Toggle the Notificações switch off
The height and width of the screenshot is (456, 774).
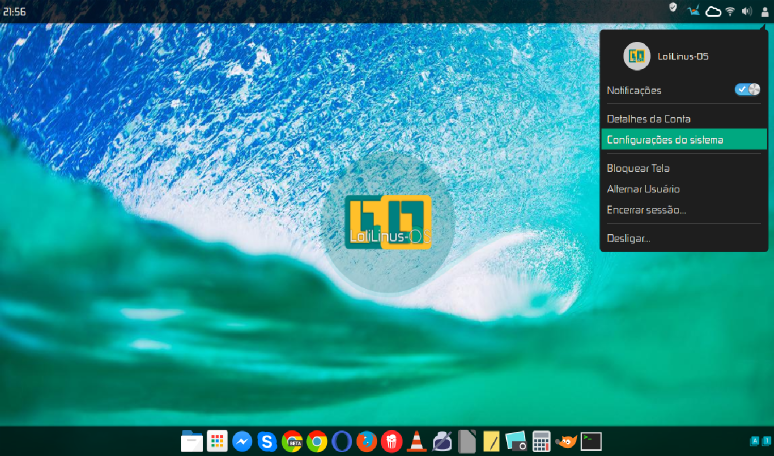[747, 89]
